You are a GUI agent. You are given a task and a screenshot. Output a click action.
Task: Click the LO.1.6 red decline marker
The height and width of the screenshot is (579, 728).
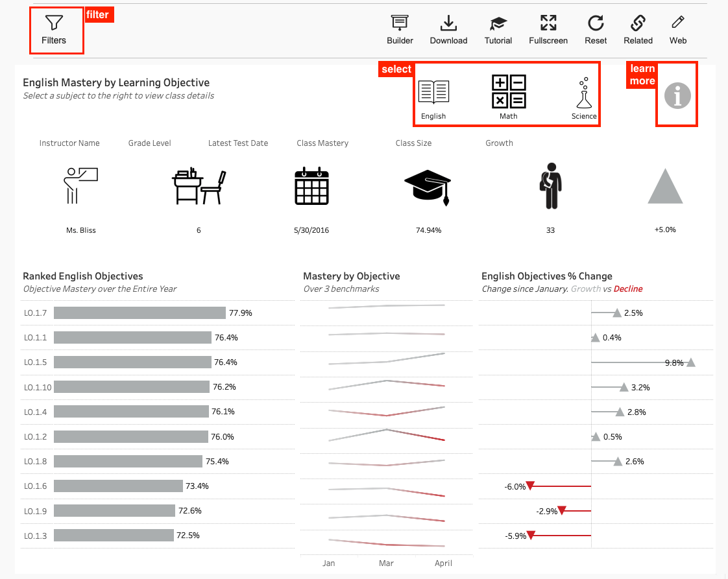click(x=530, y=486)
